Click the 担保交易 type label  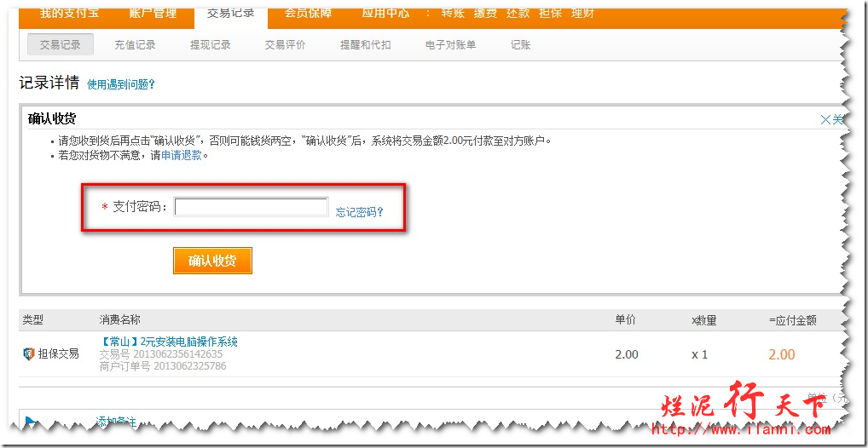pos(58,354)
